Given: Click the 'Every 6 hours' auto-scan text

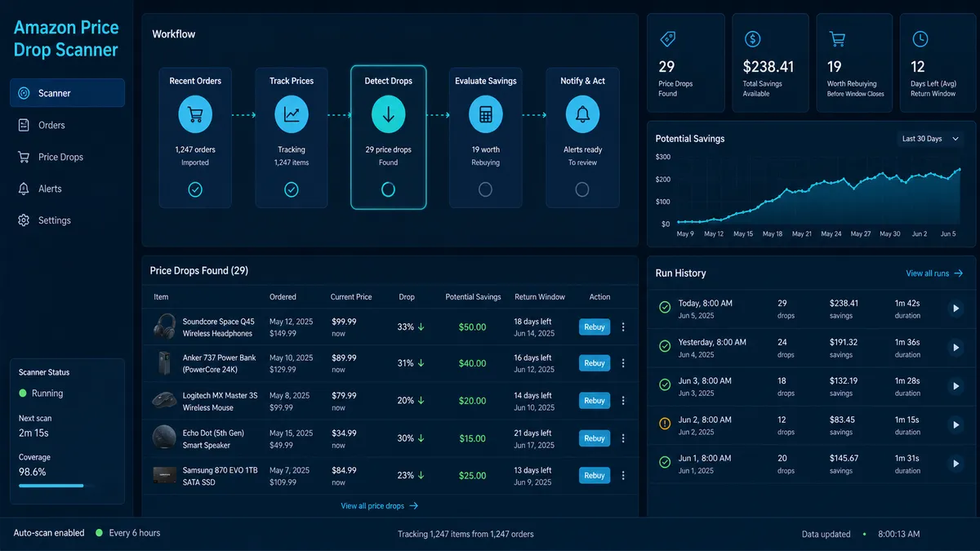Looking at the screenshot, I should point(135,533).
